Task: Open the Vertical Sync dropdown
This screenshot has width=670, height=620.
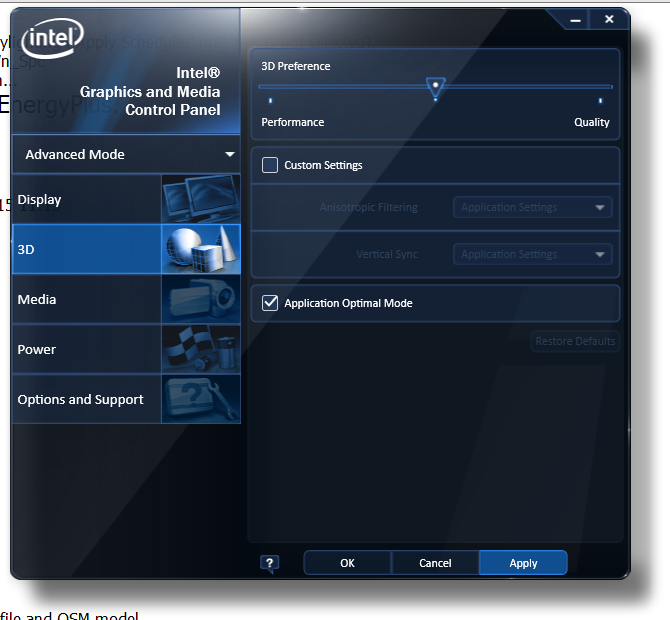Action: (x=533, y=254)
